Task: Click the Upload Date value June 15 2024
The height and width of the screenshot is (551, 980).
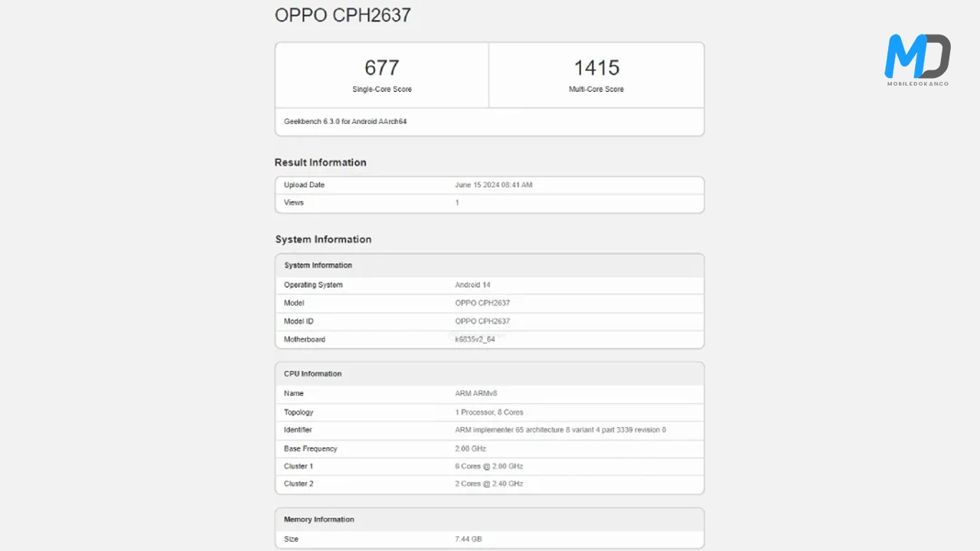Action: point(493,185)
